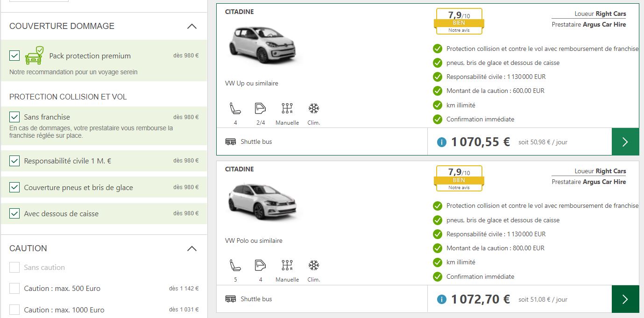
Task: Select the VW Polo offer green arrow button
Action: coord(625,299)
